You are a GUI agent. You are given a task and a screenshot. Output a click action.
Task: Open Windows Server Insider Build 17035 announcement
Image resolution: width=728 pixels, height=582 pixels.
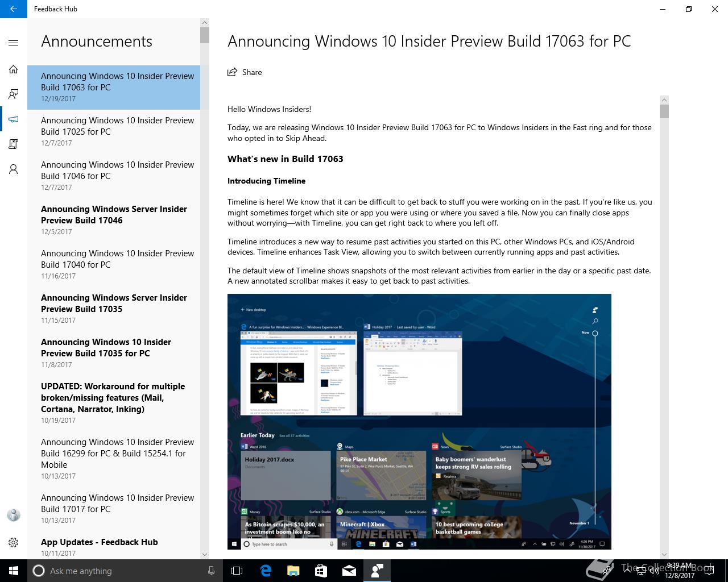(x=114, y=309)
